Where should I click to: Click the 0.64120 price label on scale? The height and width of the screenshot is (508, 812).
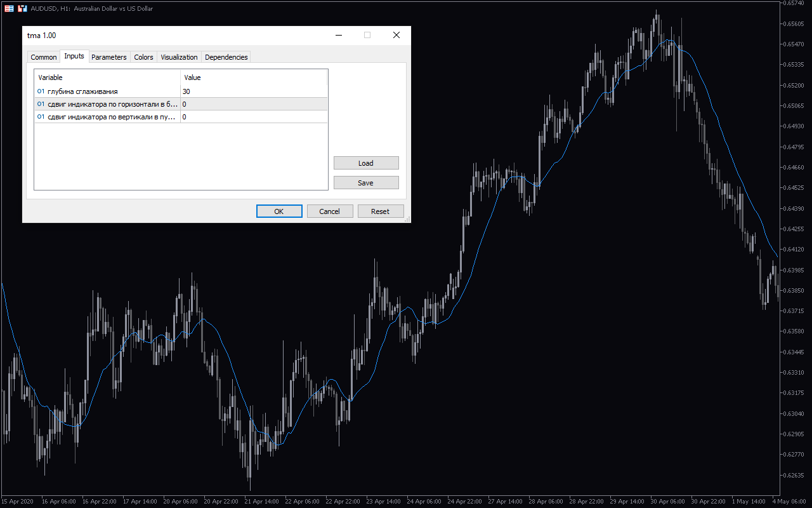point(792,250)
